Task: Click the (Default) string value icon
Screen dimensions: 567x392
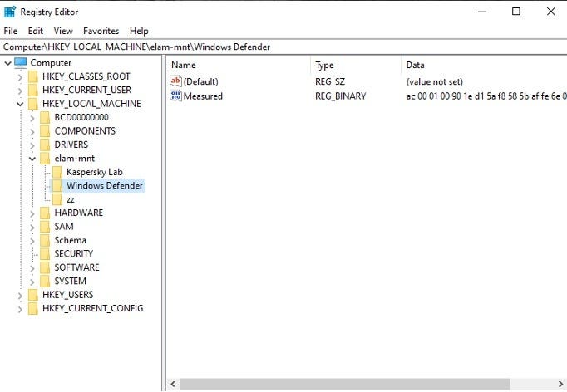Action: pos(175,81)
